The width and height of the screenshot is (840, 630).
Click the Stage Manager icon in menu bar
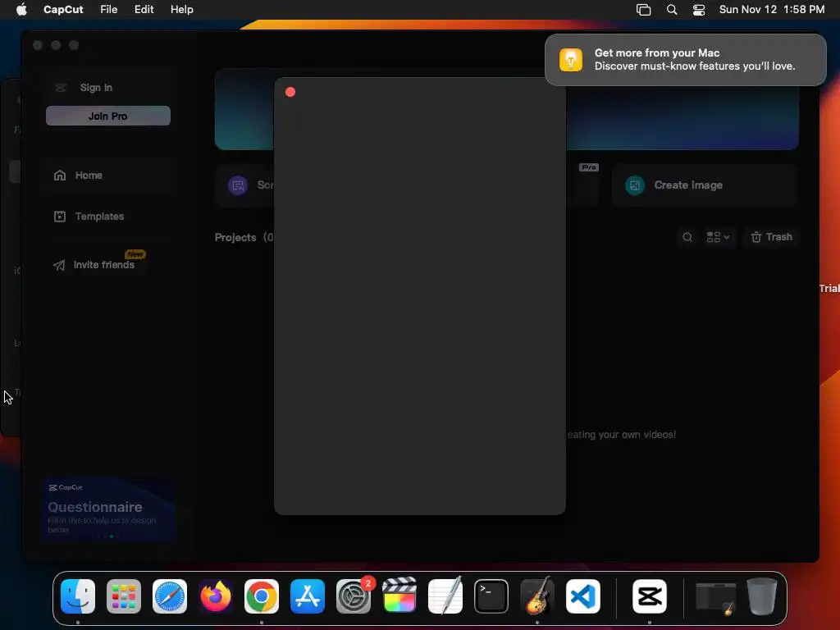pyautogui.click(x=643, y=10)
